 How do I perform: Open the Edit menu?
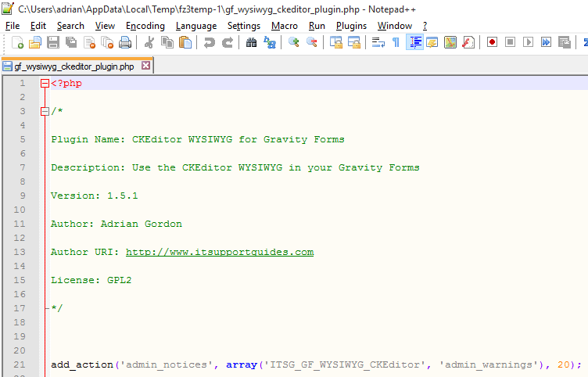38,26
